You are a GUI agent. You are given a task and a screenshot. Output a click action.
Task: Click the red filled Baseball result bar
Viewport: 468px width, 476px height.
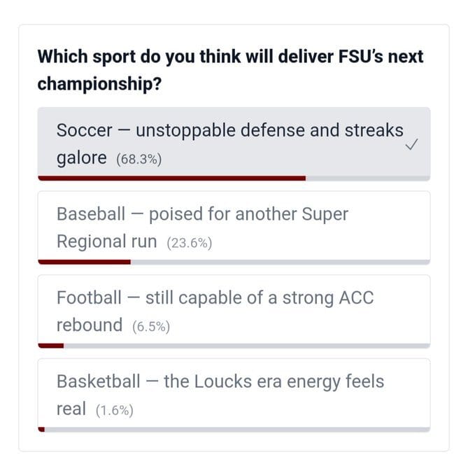tap(84, 262)
